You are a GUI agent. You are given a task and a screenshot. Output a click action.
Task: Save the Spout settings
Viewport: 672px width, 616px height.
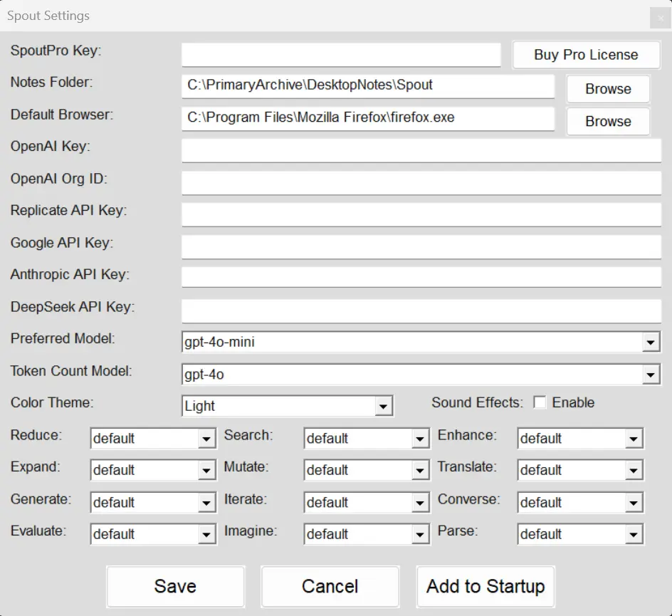click(175, 586)
